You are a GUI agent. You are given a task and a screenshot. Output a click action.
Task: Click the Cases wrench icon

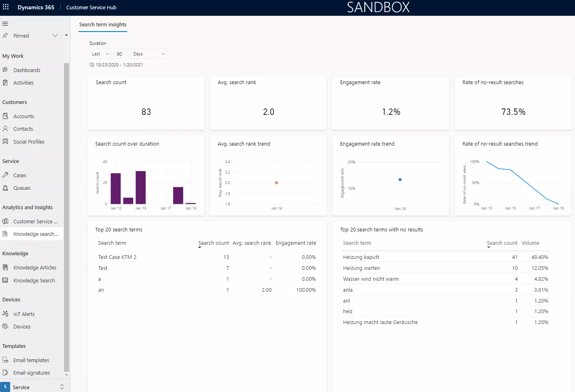[5, 175]
